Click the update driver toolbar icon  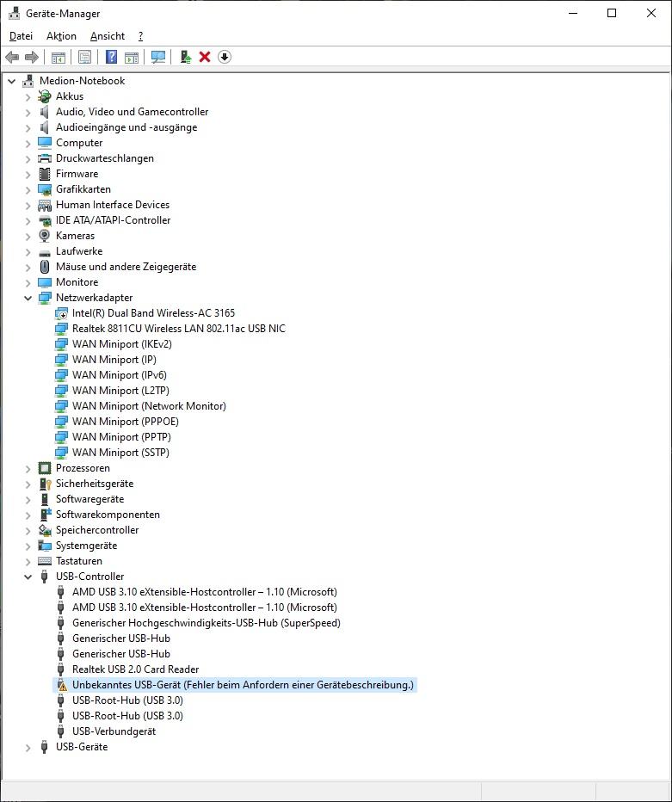click(x=186, y=57)
